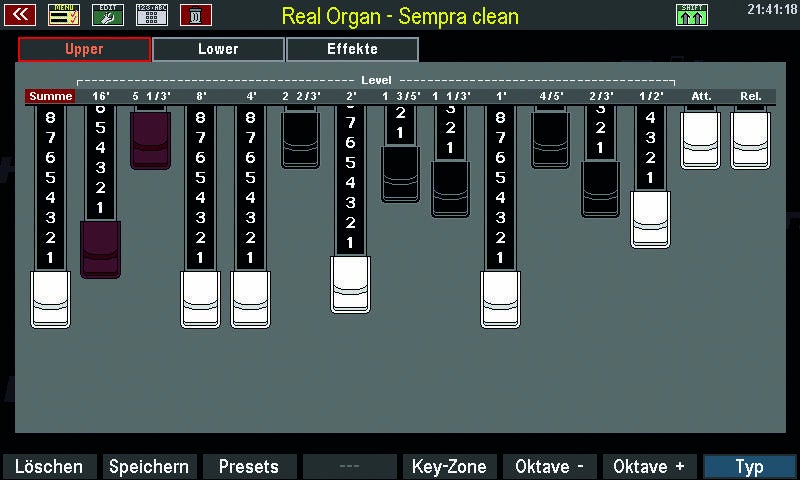Click the 5 1/3' column label
This screenshot has height=480, width=800.
pos(151,96)
